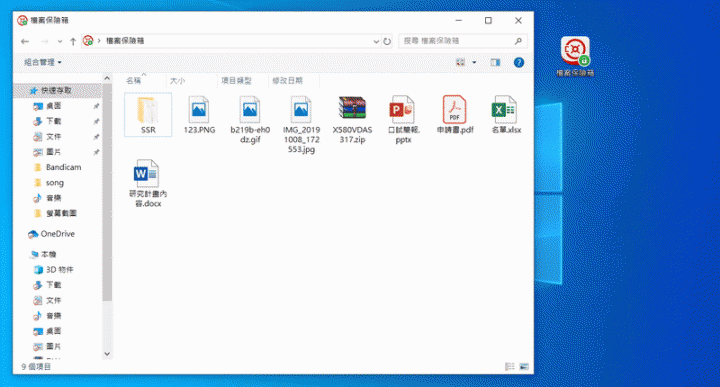Select the 申請書.pdf file
Screen dimensions: 720x387
click(455, 115)
